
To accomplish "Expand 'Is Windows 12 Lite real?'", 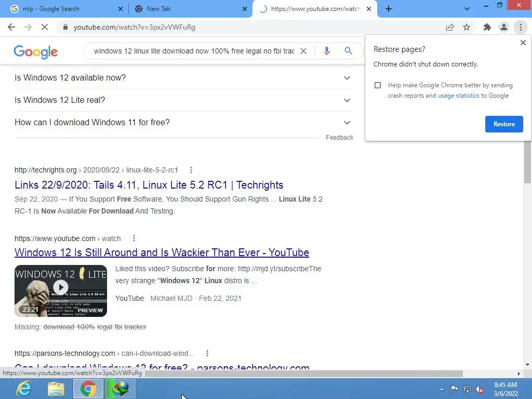I will [x=184, y=100].
